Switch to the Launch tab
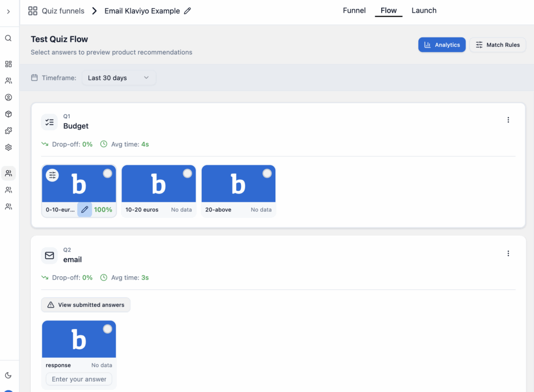The height and width of the screenshot is (392, 534). (x=423, y=10)
